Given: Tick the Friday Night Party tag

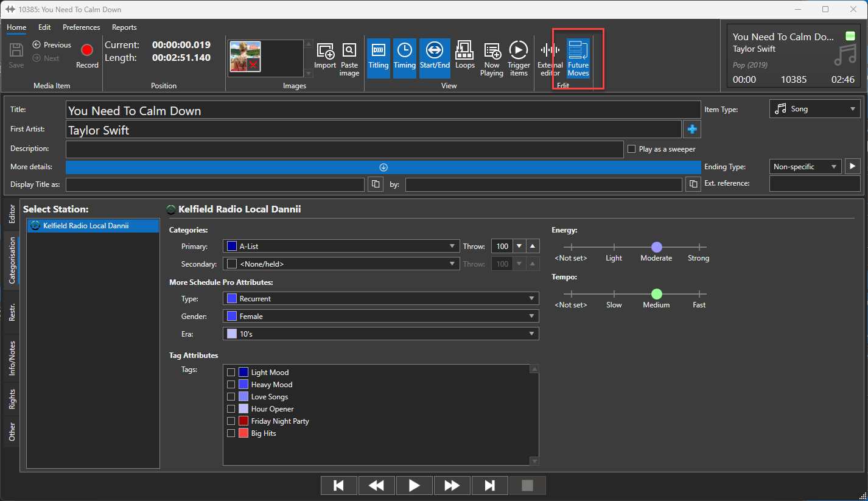Looking at the screenshot, I should click(x=231, y=421).
